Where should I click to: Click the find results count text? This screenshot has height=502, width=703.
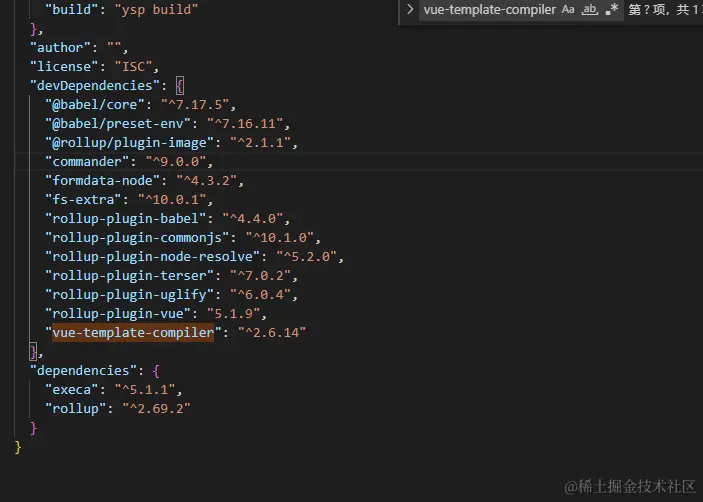click(x=665, y=9)
